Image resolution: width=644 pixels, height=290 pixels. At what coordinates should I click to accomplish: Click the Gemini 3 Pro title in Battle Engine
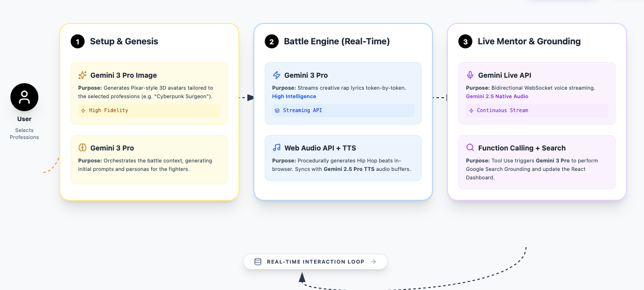pyautogui.click(x=306, y=75)
